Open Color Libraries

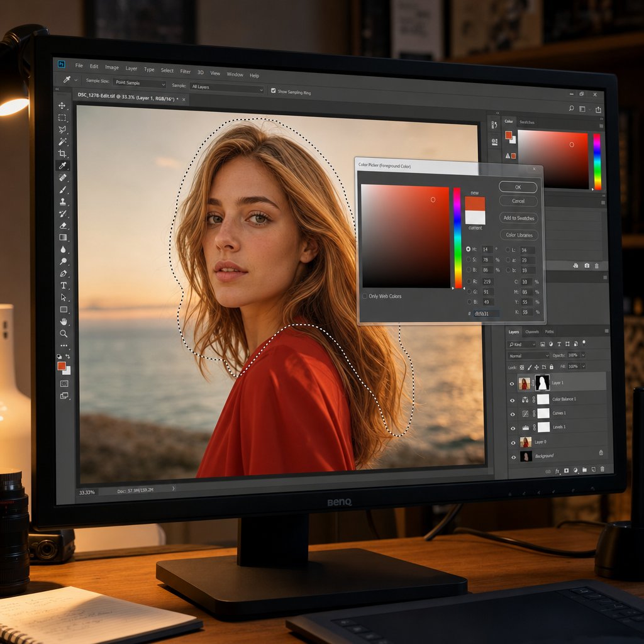519,235
